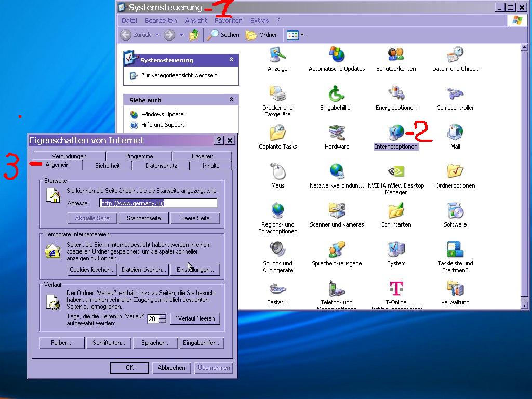
Task: Click the Standardseite button
Action: 144,218
